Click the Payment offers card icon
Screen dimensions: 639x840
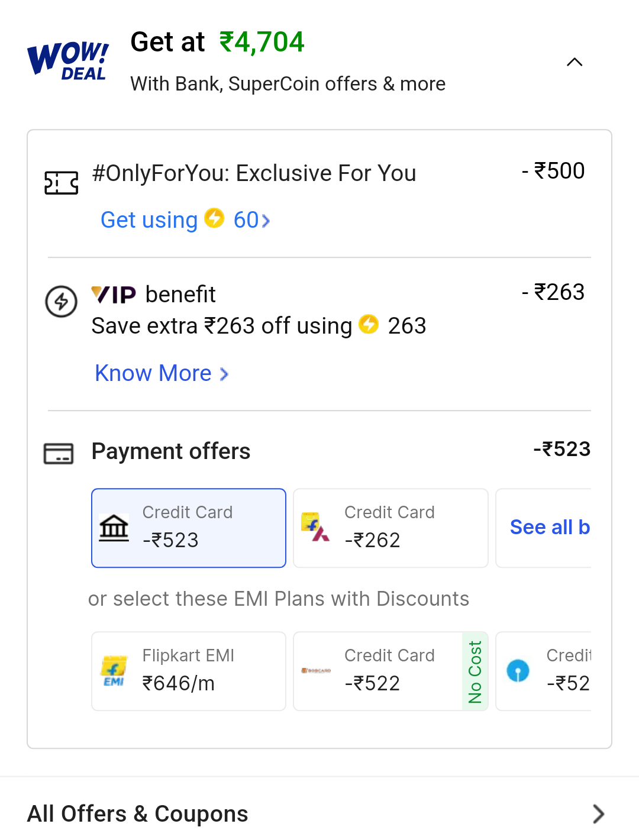pos(59,454)
